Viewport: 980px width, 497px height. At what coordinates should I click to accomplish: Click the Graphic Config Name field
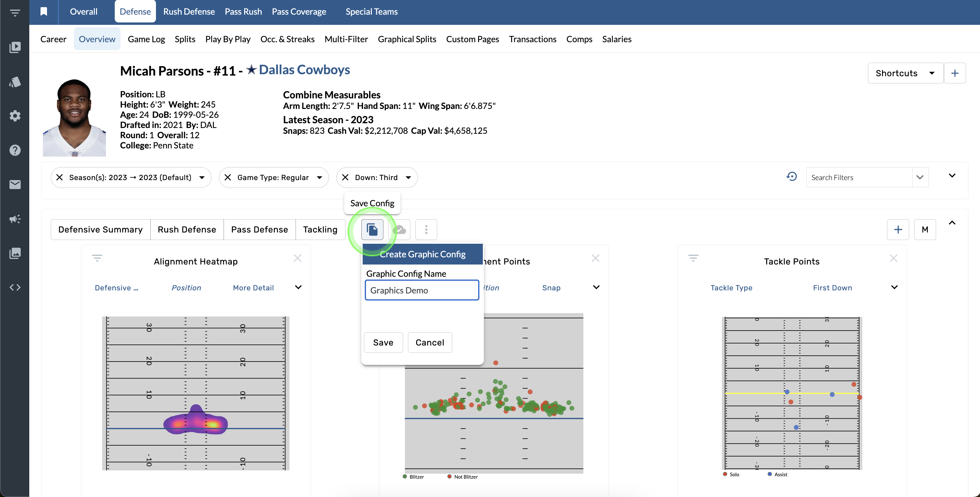point(422,290)
